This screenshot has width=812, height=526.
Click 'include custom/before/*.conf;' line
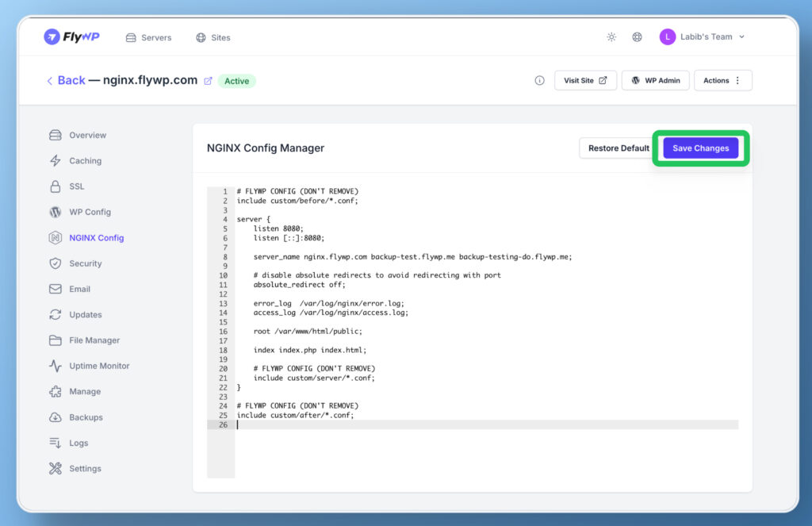point(297,201)
